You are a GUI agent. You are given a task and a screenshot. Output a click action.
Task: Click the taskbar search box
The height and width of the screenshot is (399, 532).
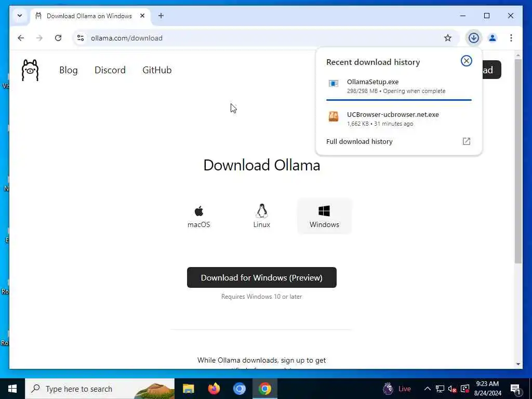point(100,389)
